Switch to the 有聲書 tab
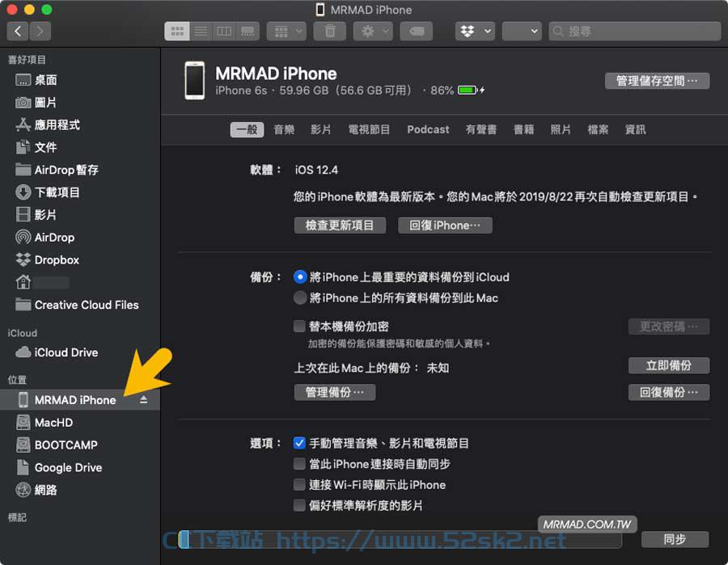 (481, 129)
